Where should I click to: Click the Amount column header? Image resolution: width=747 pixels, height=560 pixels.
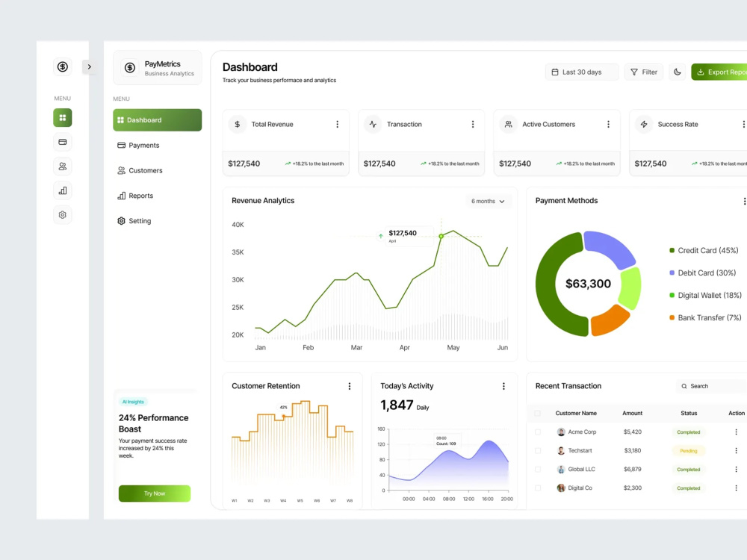632,414
